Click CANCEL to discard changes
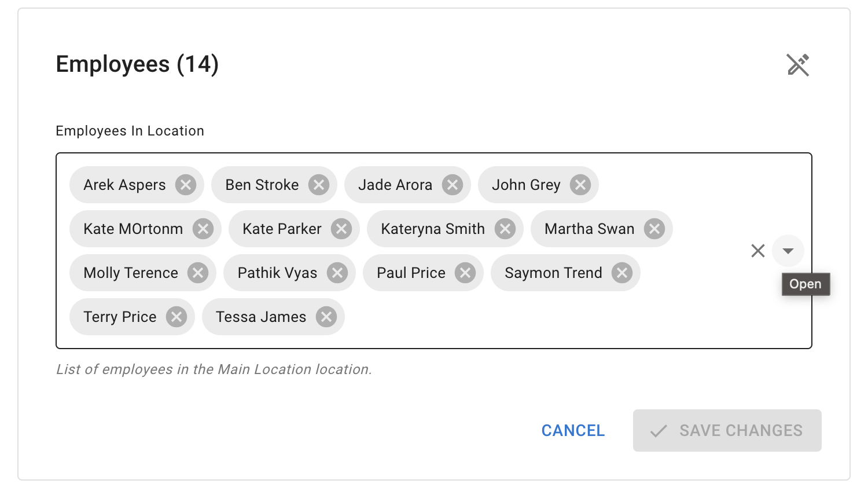This screenshot has width=868, height=491. click(572, 430)
